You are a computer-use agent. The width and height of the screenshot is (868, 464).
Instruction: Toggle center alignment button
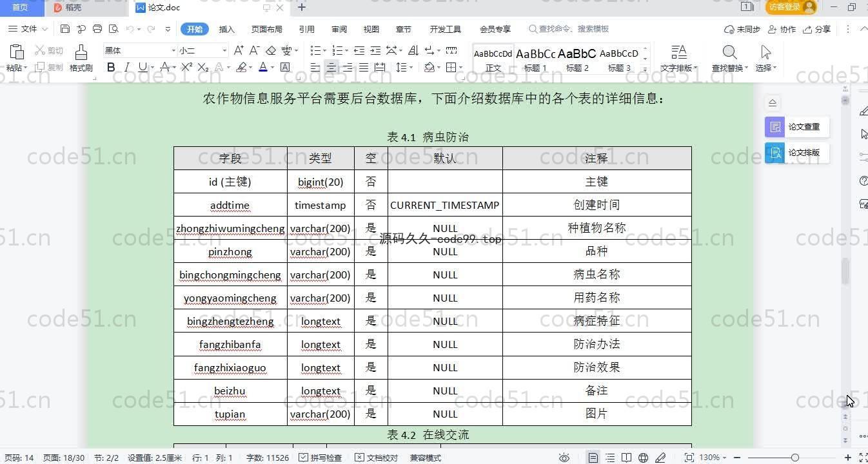tap(331, 67)
